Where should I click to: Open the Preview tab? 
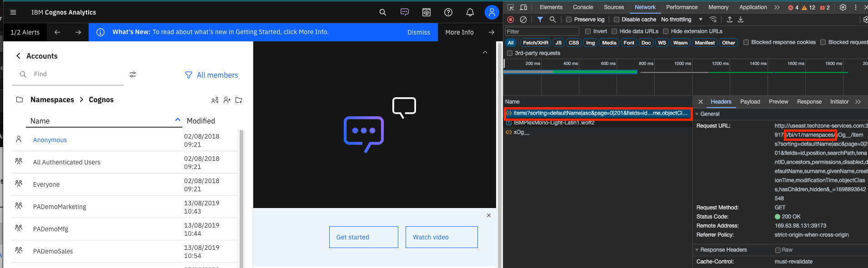click(x=778, y=102)
